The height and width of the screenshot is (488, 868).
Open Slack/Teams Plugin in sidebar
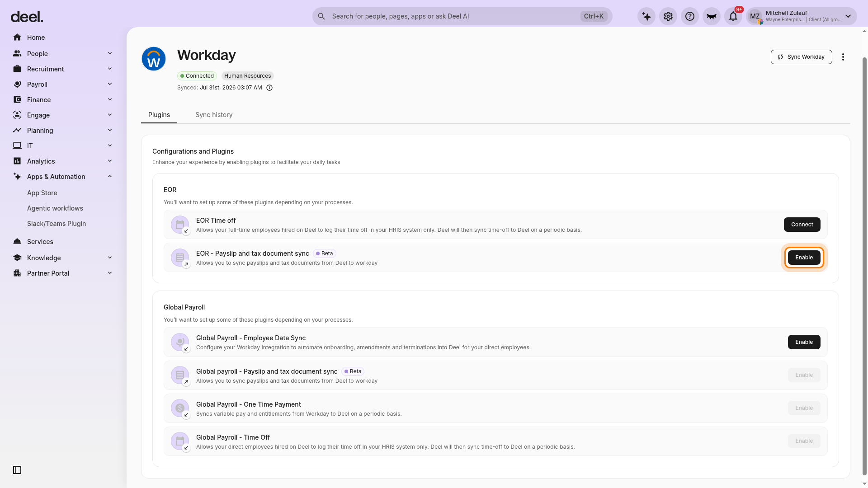click(57, 224)
